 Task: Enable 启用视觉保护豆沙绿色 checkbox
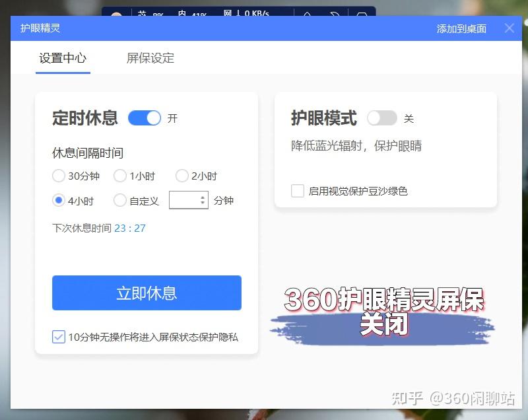[298, 191]
